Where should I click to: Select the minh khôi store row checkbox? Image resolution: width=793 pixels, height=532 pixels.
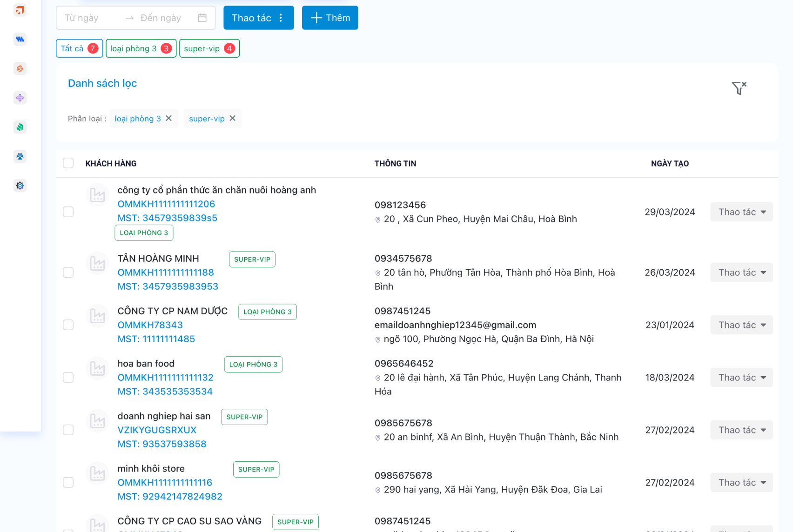pyautogui.click(x=68, y=483)
